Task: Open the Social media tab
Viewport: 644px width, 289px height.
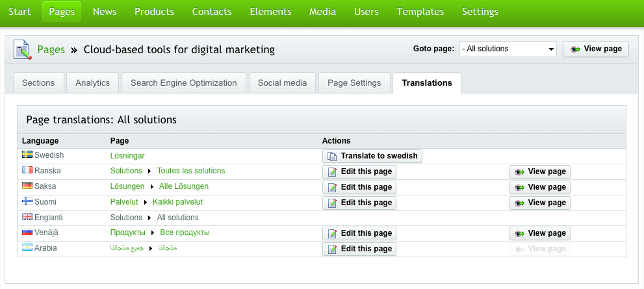Action: pyautogui.click(x=282, y=83)
